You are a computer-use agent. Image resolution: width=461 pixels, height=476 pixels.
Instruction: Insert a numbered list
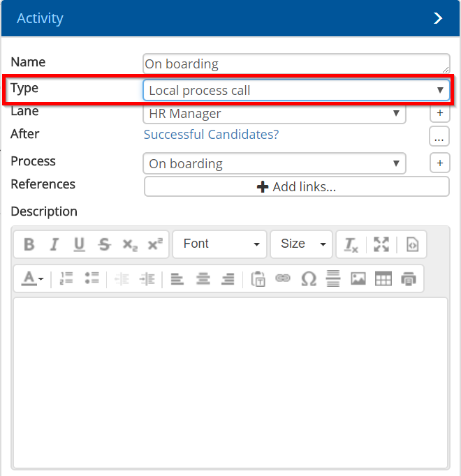tap(66, 278)
